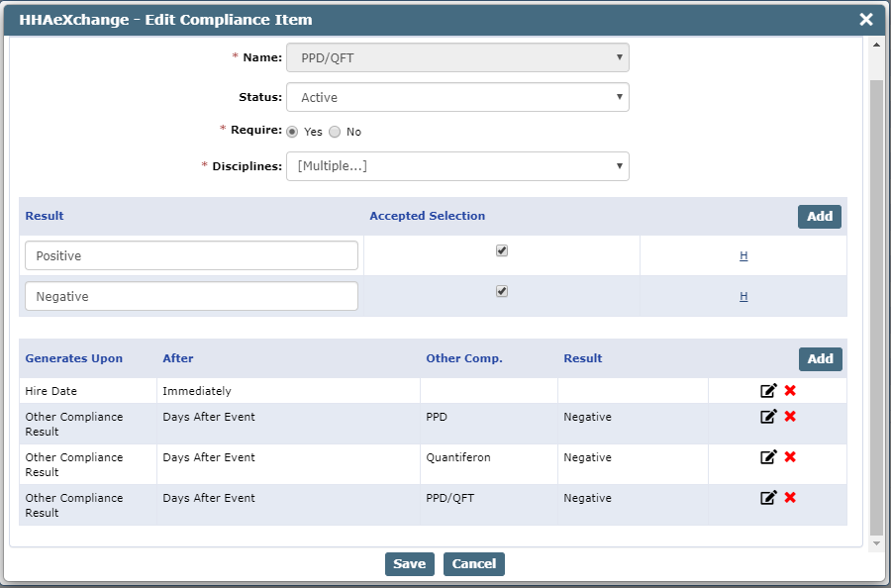Click Add button in Generates Upon table
This screenshot has width=891, height=588.
click(x=820, y=359)
